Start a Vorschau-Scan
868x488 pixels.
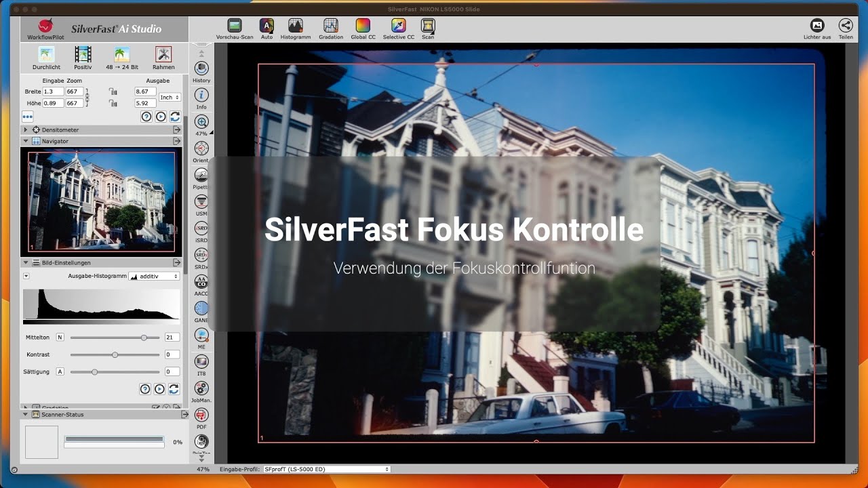(235, 29)
